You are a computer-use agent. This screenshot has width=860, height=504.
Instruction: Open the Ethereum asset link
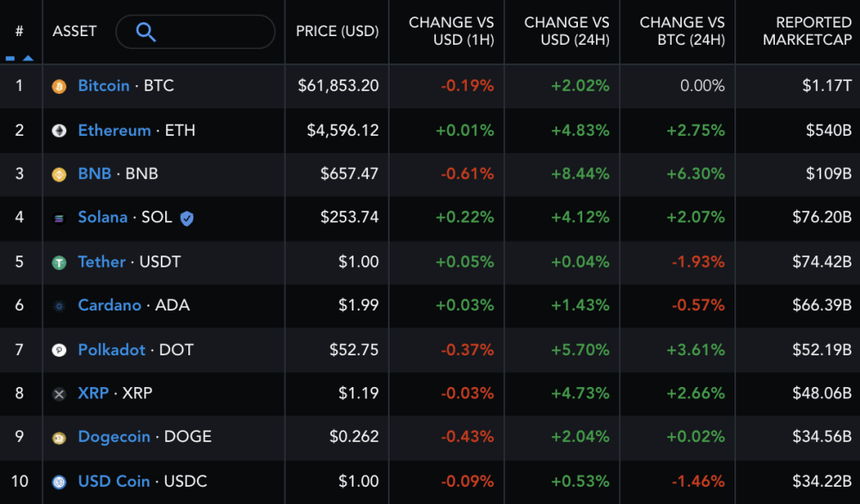(114, 131)
